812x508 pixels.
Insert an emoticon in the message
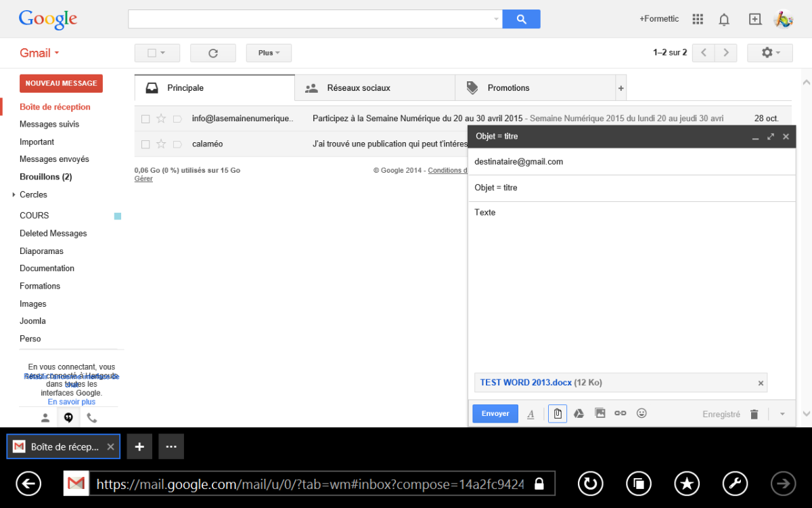[641, 413]
